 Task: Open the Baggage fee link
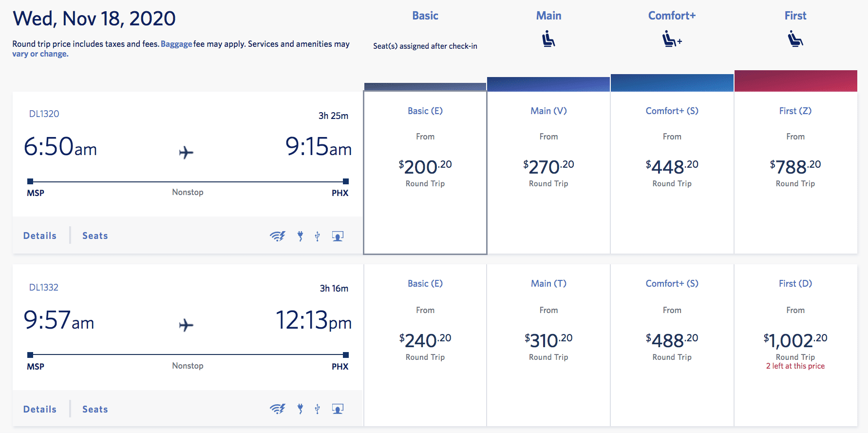pyautogui.click(x=176, y=44)
